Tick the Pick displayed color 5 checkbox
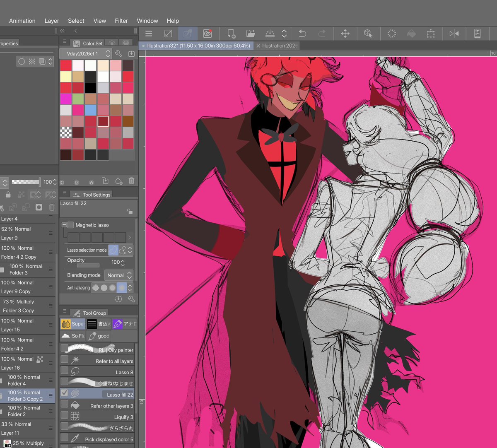Screen dimensions: 497x448 (x=64, y=437)
